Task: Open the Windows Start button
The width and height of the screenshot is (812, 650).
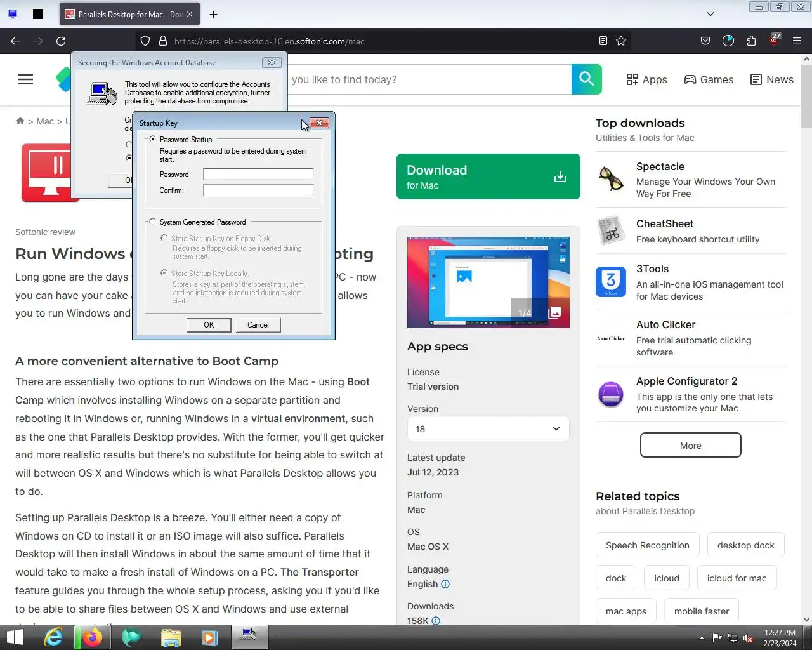Action: tap(15, 637)
